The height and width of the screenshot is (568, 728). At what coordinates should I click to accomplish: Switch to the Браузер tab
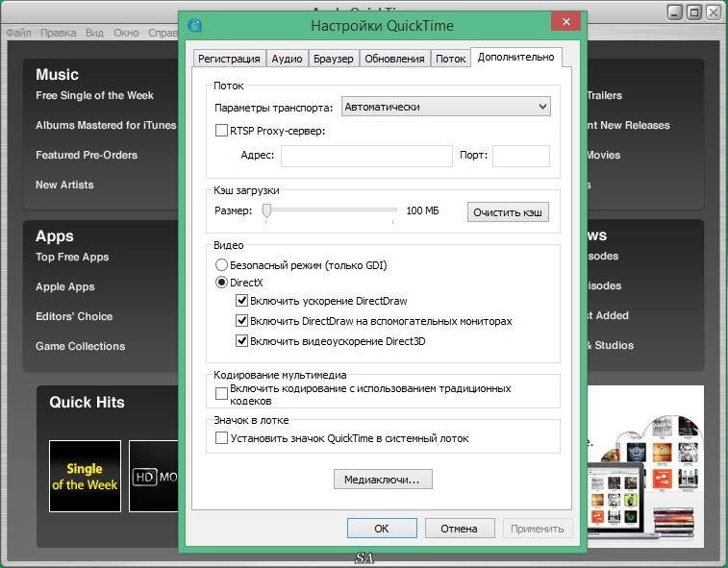[x=334, y=59]
